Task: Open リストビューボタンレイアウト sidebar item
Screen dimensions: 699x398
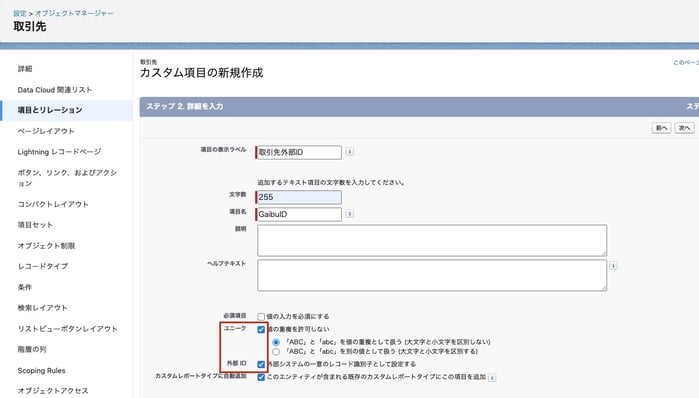Action: pyautogui.click(x=67, y=328)
